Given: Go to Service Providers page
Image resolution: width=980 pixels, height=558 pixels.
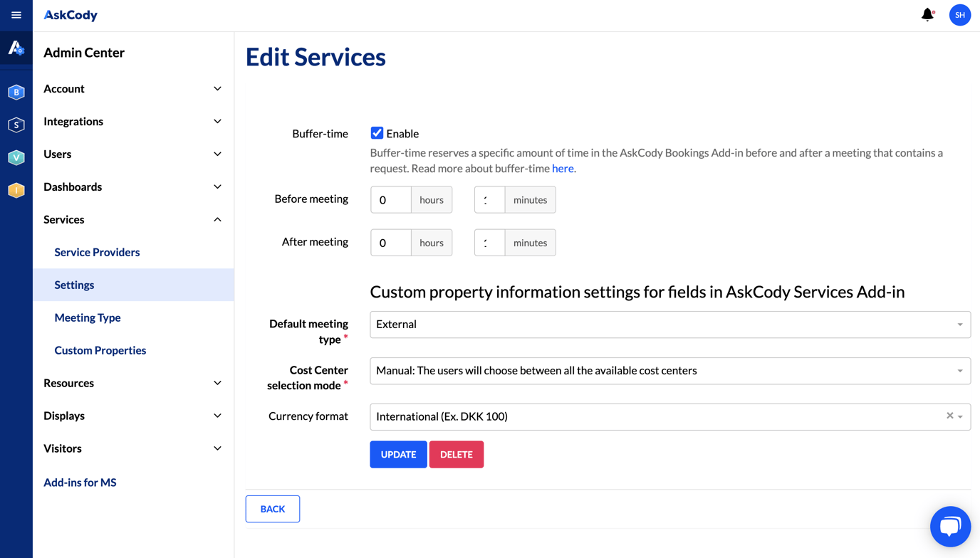Looking at the screenshot, I should 97,252.
